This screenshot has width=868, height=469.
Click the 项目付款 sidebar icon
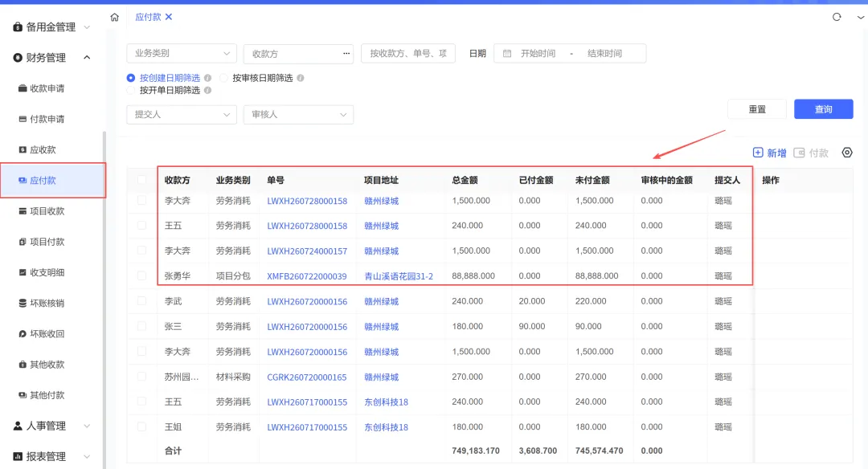tap(23, 242)
